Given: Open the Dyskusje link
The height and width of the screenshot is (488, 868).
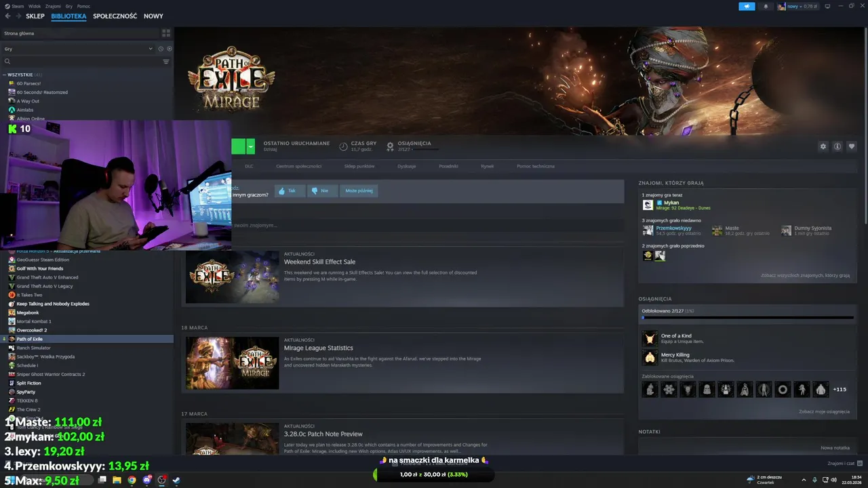Looking at the screenshot, I should click(x=407, y=166).
